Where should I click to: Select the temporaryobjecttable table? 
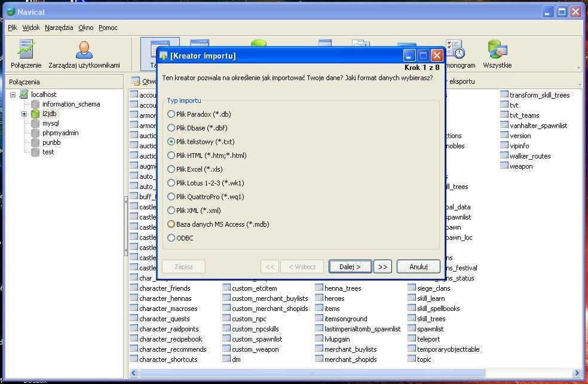coord(448,349)
